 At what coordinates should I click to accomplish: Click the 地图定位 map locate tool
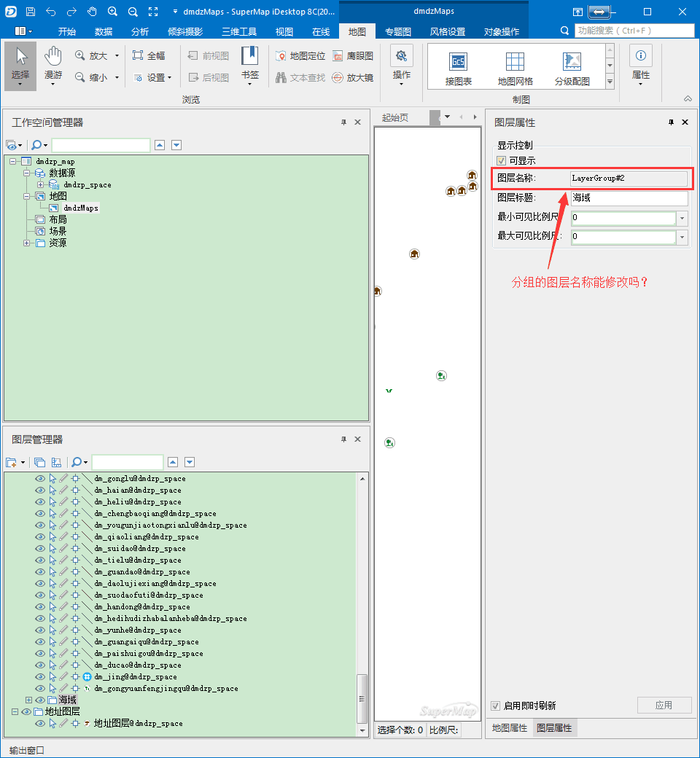pos(300,56)
